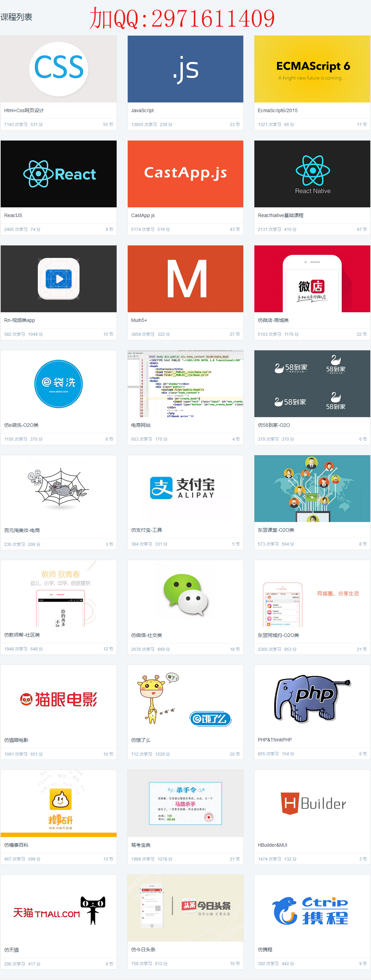Open the 杀手令 card thumbnail

tap(185, 803)
